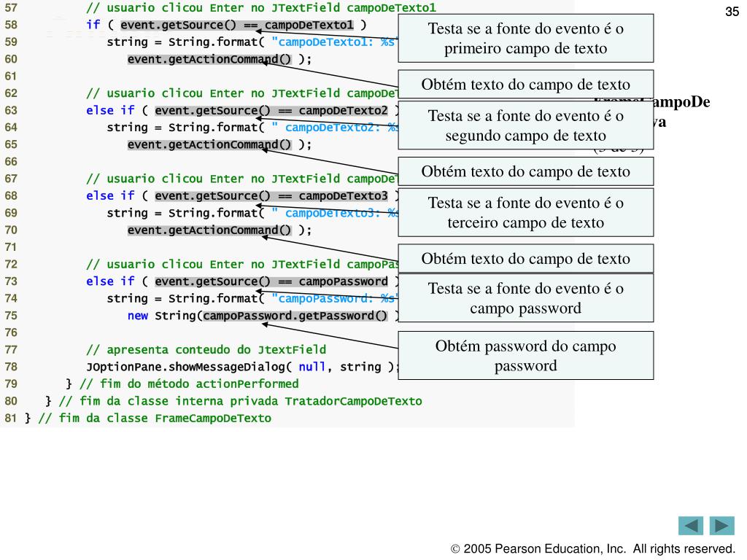Screen dimensions: 747x560
Task: Select the callout about the primeiro campo de texto
Action: tap(525, 39)
